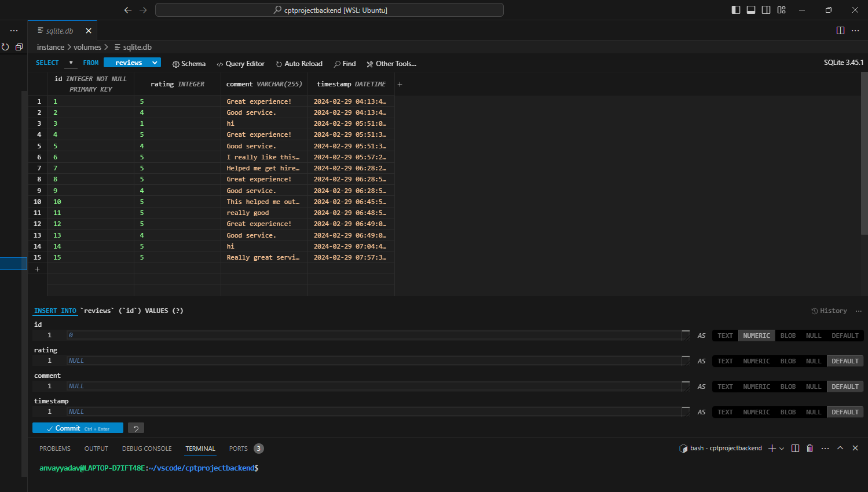Viewport: 868px width, 492px height.
Task: Focus the id value input field
Action: (374, 335)
